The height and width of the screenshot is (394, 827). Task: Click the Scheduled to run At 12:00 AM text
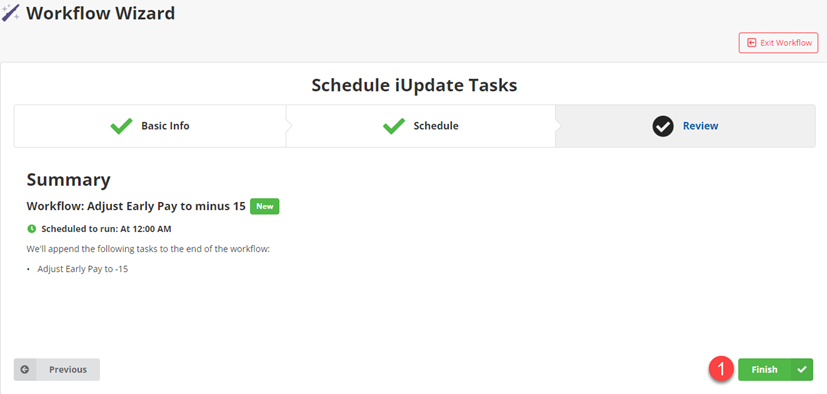pyautogui.click(x=106, y=229)
